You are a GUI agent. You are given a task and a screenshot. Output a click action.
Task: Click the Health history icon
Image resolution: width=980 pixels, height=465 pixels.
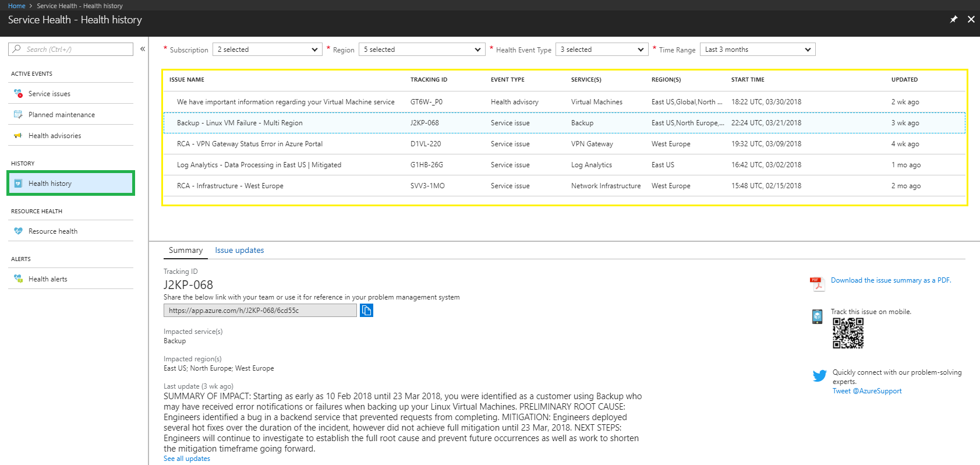[x=18, y=183]
